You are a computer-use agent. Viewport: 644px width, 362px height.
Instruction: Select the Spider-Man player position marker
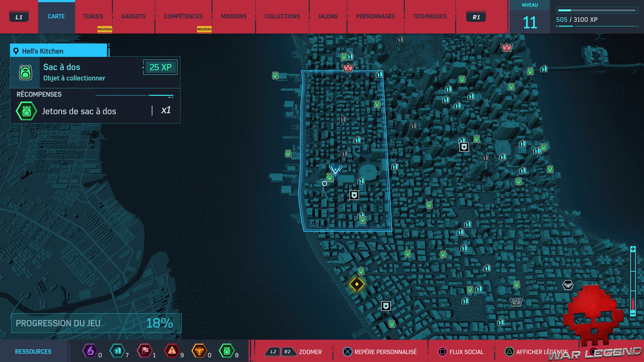335,170
